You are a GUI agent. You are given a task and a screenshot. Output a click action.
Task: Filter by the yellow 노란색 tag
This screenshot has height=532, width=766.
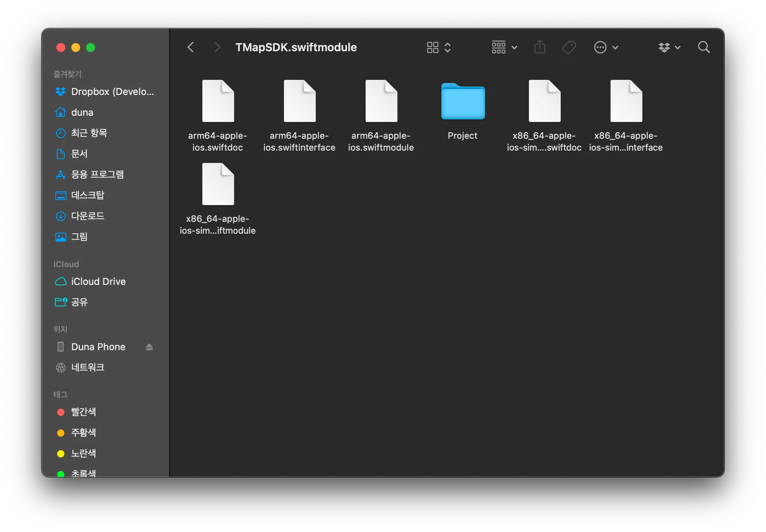pyautogui.click(x=83, y=453)
